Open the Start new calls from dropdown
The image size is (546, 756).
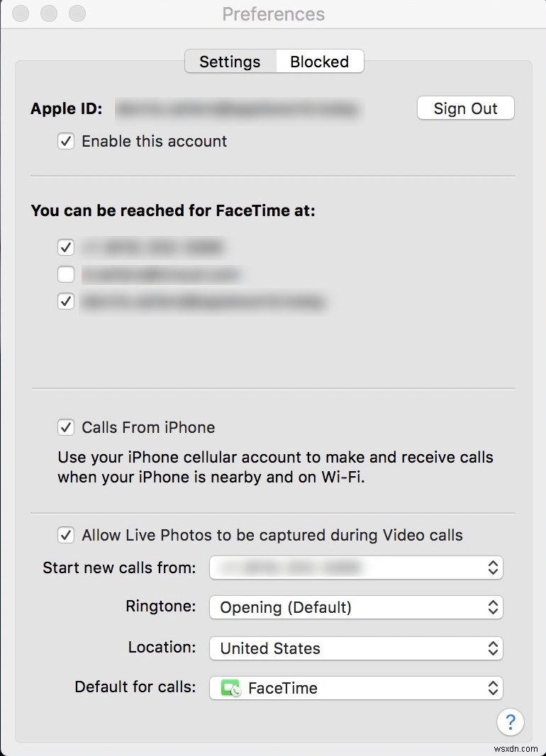click(x=356, y=568)
